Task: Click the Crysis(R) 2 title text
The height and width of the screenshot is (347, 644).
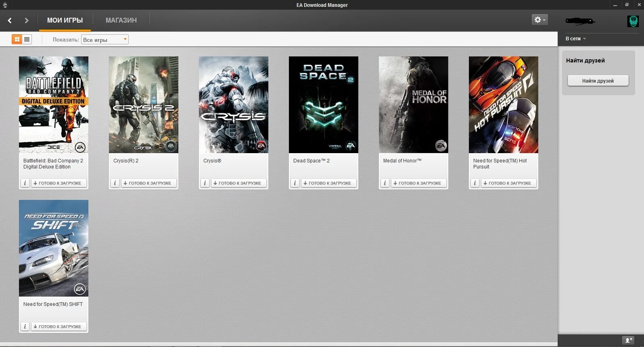Action: tap(126, 161)
